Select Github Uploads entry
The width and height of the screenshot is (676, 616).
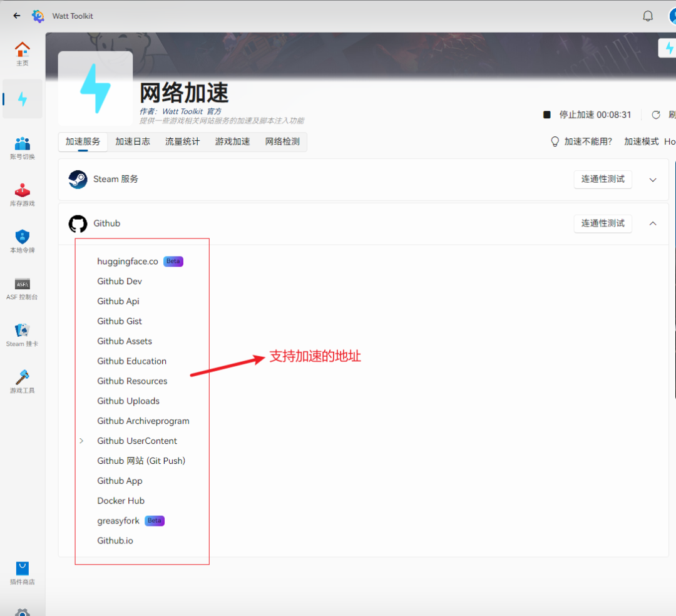pos(128,401)
